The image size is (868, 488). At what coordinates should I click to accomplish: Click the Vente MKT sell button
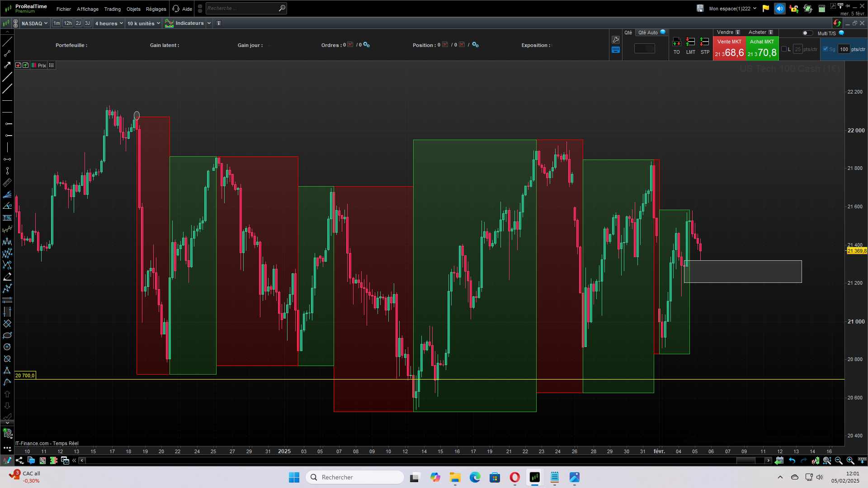(729, 48)
